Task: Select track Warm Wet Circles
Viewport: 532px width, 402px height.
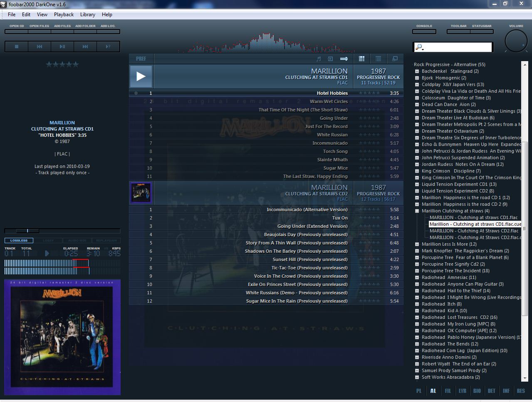Action: coord(266,101)
